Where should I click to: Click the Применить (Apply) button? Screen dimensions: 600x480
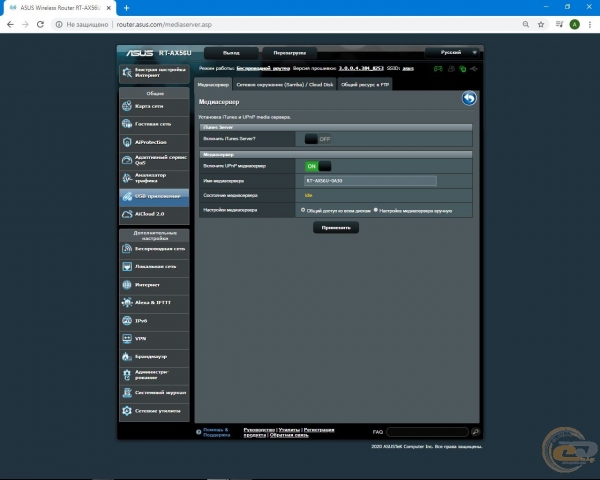[x=336, y=227]
